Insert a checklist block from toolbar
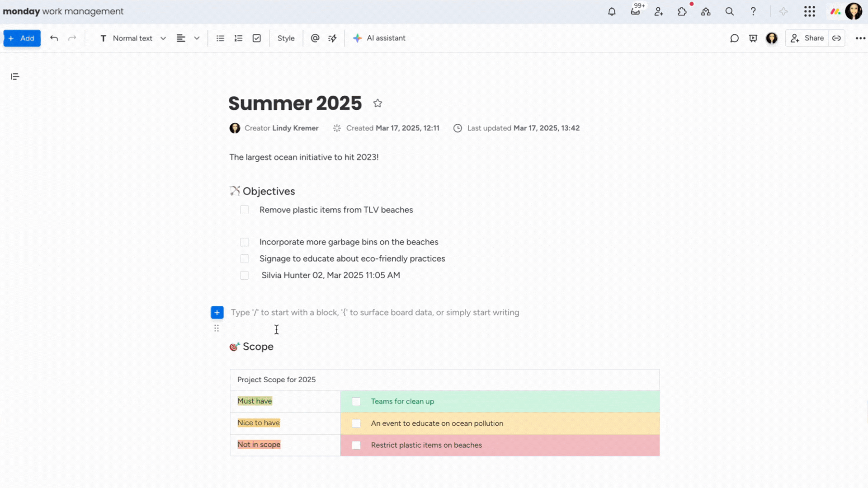Screen dimensions: 868x488 tap(256, 38)
